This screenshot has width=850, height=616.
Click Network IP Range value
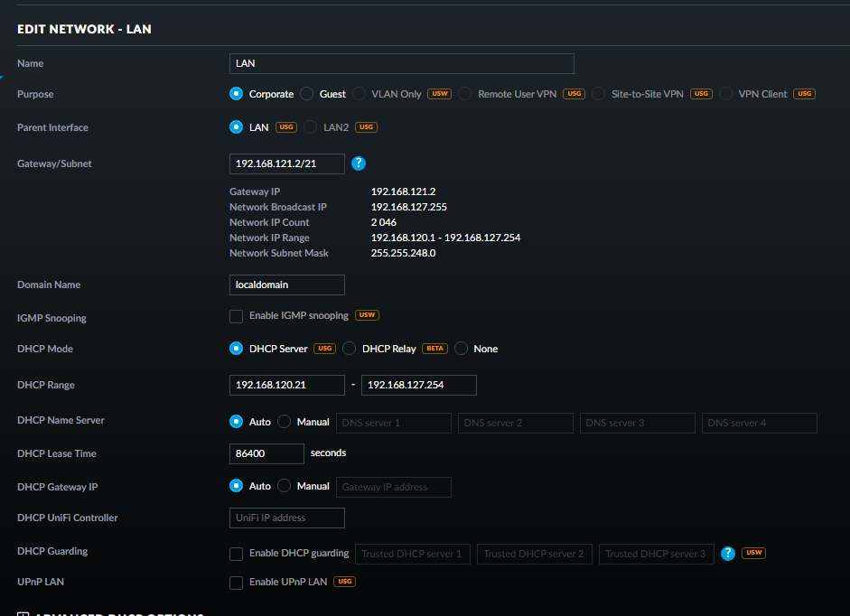[445, 238]
